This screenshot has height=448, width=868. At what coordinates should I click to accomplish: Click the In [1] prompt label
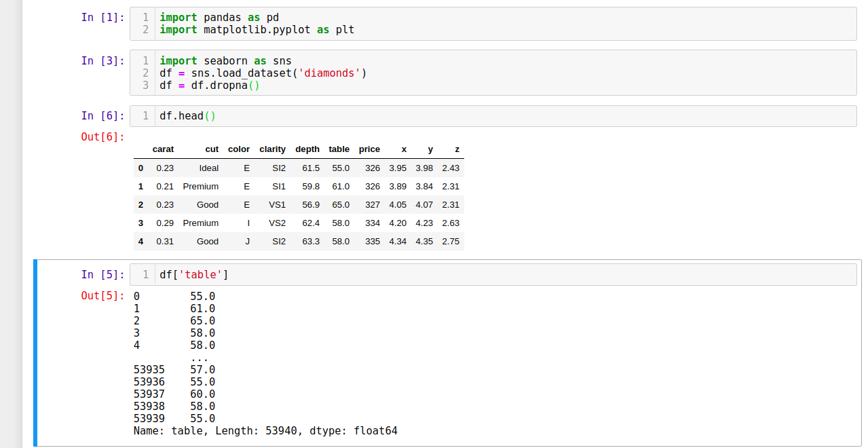102,17
